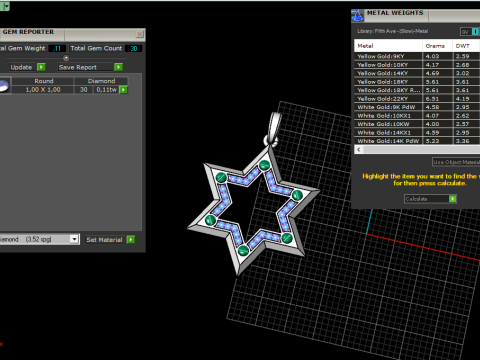480x360 pixels.
Task: Click the Update button
Action: point(22,67)
